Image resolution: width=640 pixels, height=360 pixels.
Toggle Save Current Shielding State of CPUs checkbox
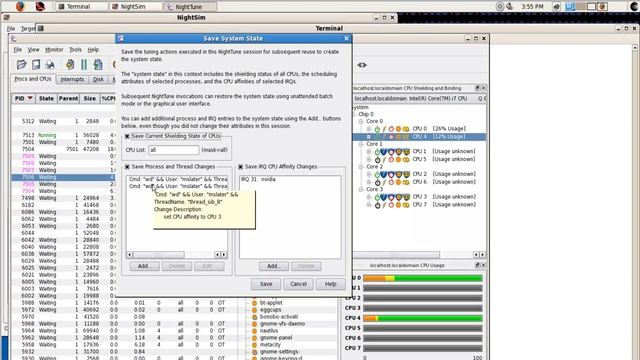pos(127,136)
